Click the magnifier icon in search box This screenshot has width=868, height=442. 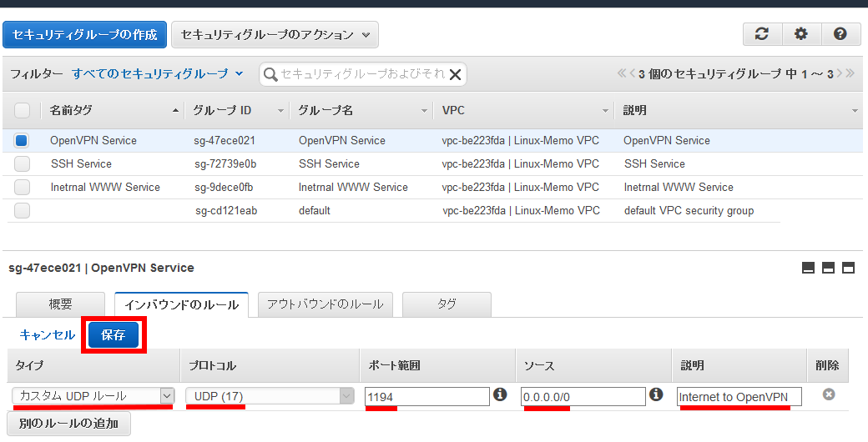270,74
